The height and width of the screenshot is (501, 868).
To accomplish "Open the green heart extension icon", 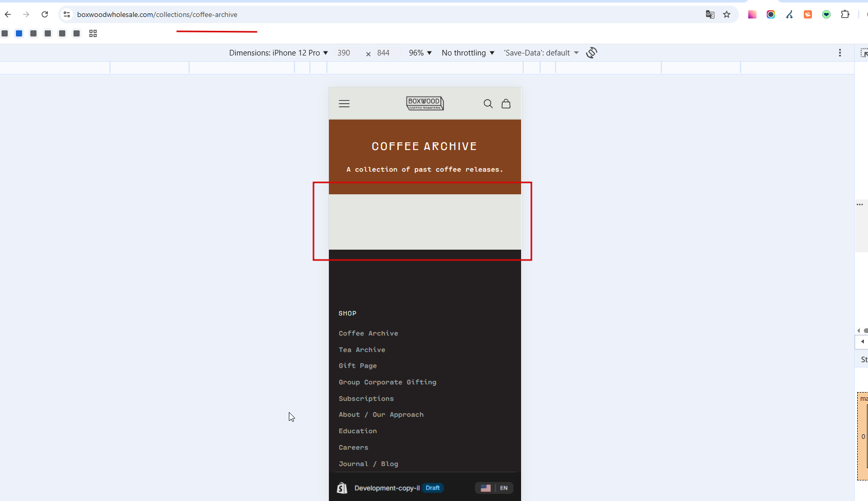I will click(x=826, y=14).
